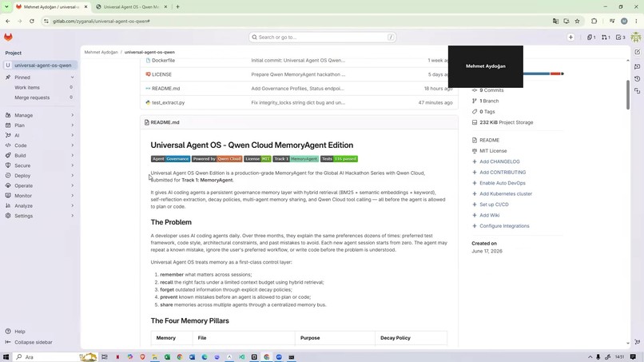Screen dimensions: 644x362
Task: Open a new browser tab
Action: click(177, 7)
